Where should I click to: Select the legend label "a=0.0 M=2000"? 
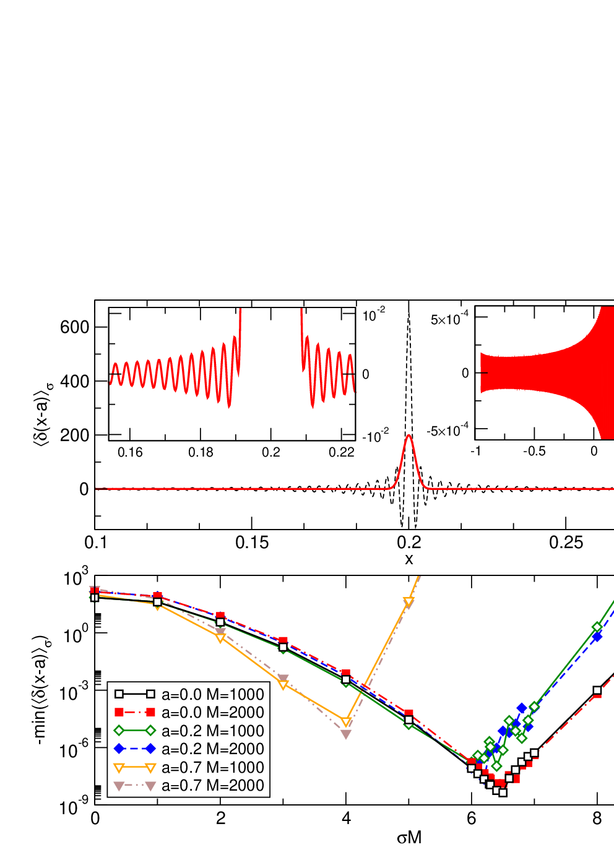click(x=213, y=713)
